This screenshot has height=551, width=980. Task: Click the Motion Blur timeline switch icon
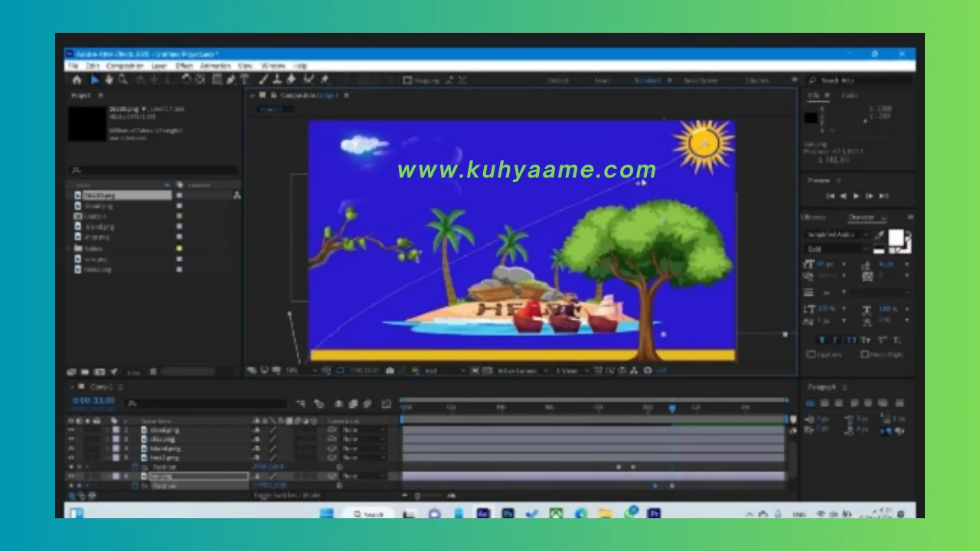pyautogui.click(x=367, y=404)
